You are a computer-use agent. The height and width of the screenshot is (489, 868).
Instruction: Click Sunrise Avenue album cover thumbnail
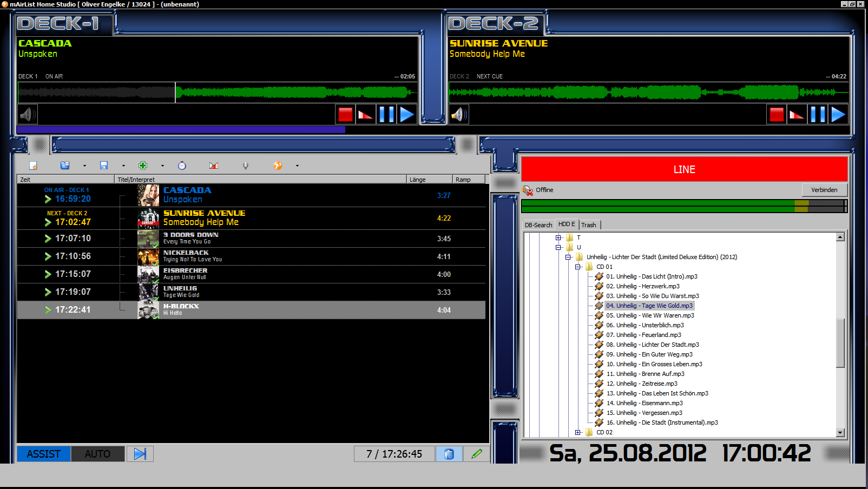(148, 219)
